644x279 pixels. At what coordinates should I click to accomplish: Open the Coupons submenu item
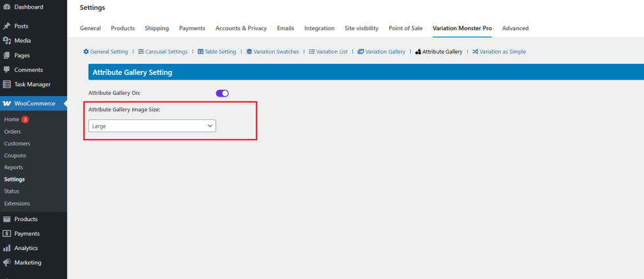tap(15, 155)
